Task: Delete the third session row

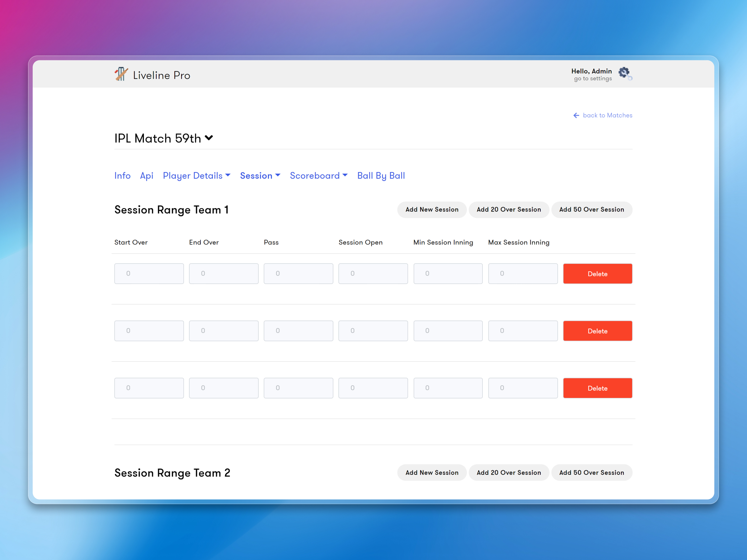Action: pyautogui.click(x=598, y=388)
